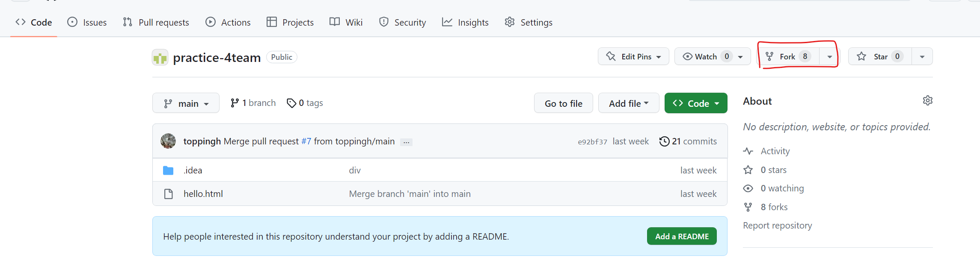
Task: Expand the Fork options dropdown arrow
Action: click(829, 56)
